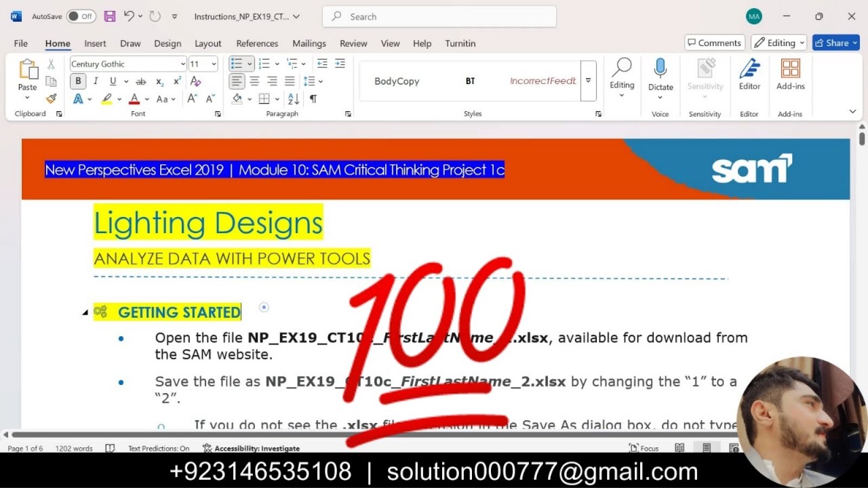Screen dimensions: 868x488
Task: Expand the bullet library dropdown arrow
Action: coord(250,64)
